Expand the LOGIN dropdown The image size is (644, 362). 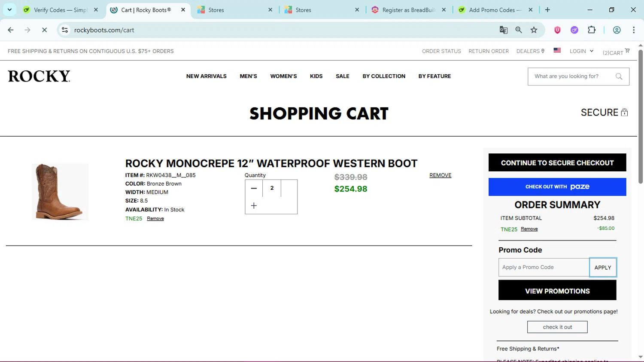click(x=581, y=51)
